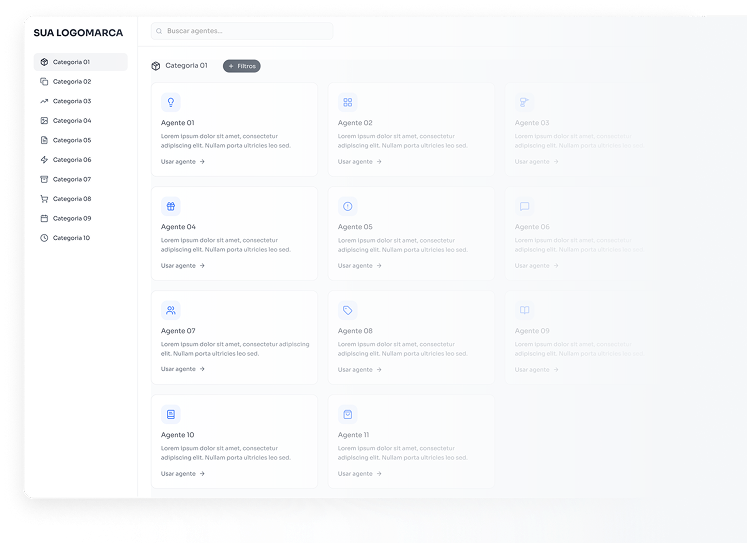
Task: Click the users icon on Agente 07
Action: [171, 310]
